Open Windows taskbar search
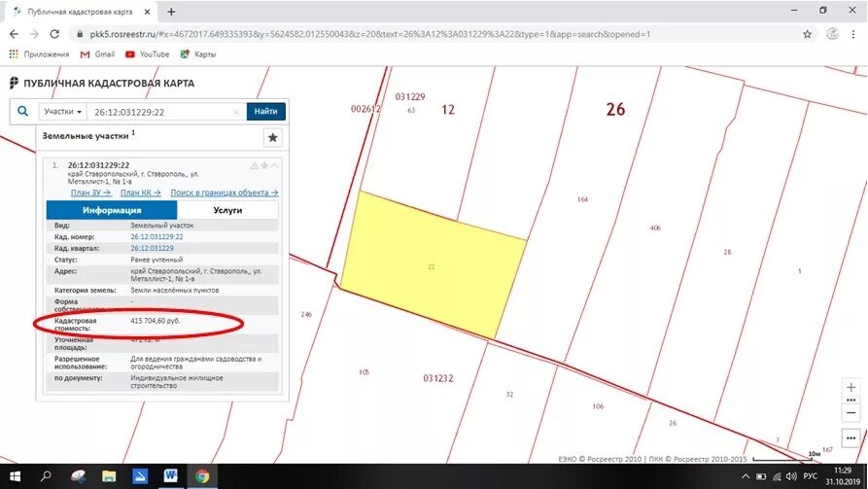 click(x=46, y=476)
